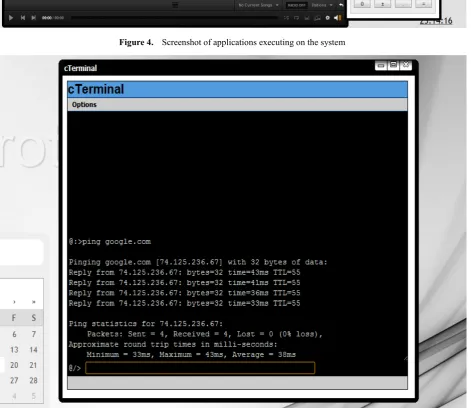Select calendar date 7
471x408 pixels.
[34, 334]
